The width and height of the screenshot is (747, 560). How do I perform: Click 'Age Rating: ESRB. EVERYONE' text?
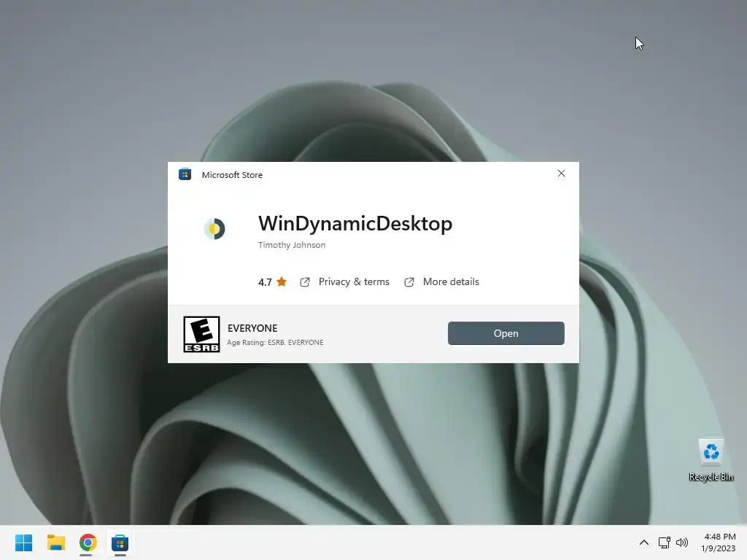click(x=275, y=343)
